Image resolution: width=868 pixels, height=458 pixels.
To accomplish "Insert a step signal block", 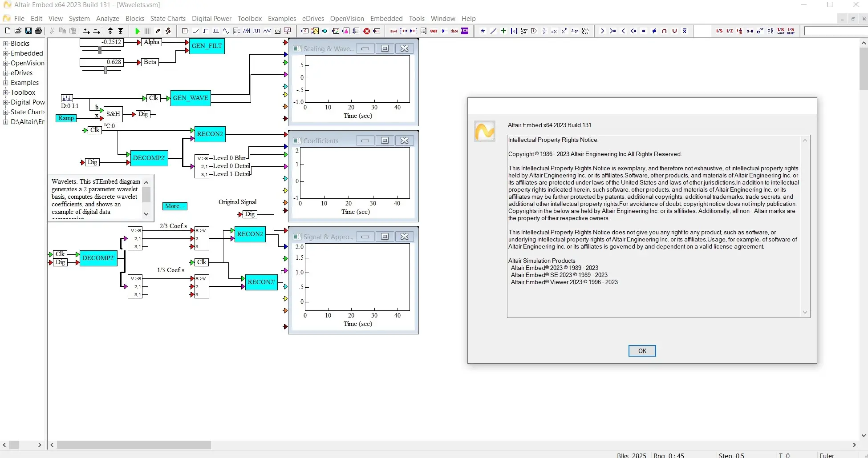I will [x=206, y=31].
